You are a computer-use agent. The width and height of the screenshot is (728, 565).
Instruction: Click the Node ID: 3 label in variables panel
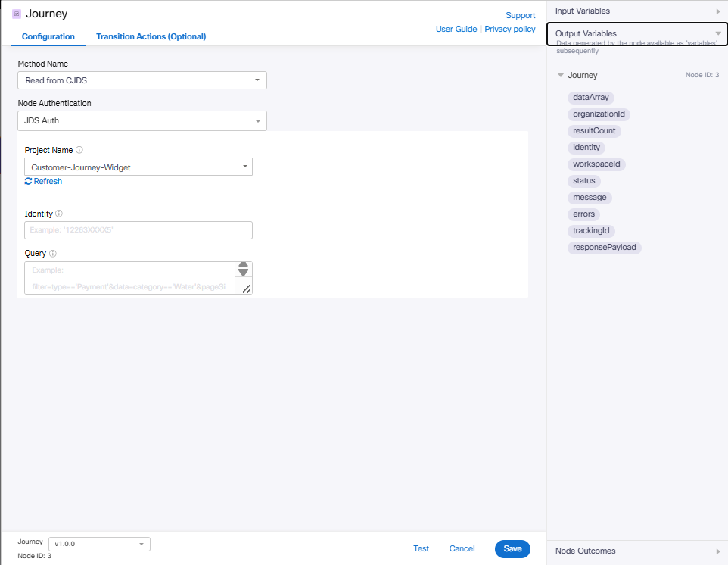click(x=702, y=75)
